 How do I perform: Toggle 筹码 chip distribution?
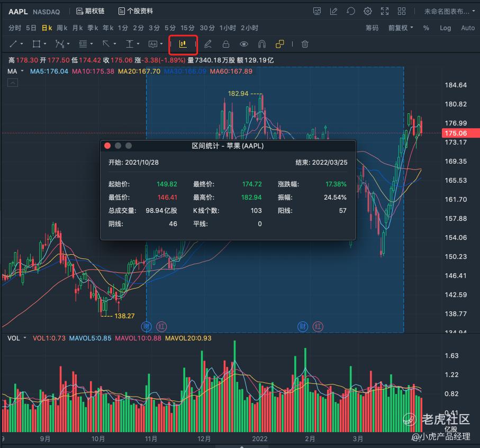(372, 28)
